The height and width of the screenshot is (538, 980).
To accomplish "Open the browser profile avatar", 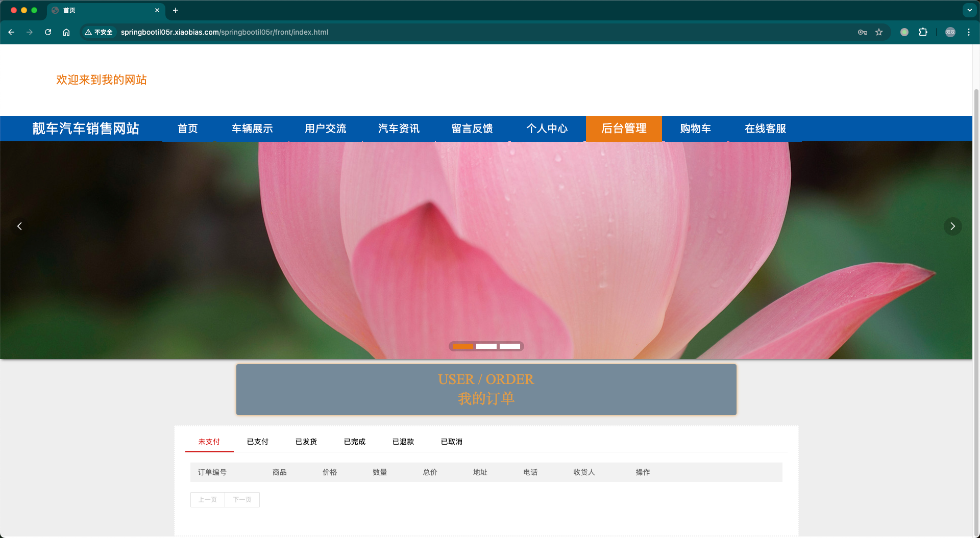I will (950, 32).
